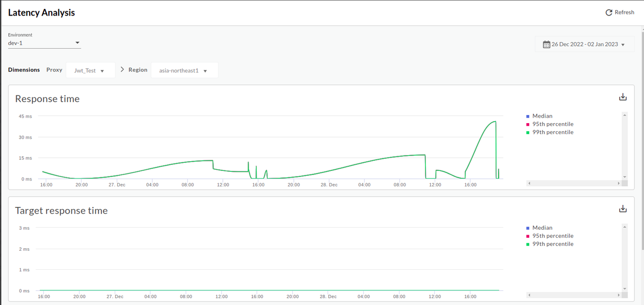Click Response time legend scroll left arrow
Viewport: 644px width, 305px height.
click(x=529, y=183)
